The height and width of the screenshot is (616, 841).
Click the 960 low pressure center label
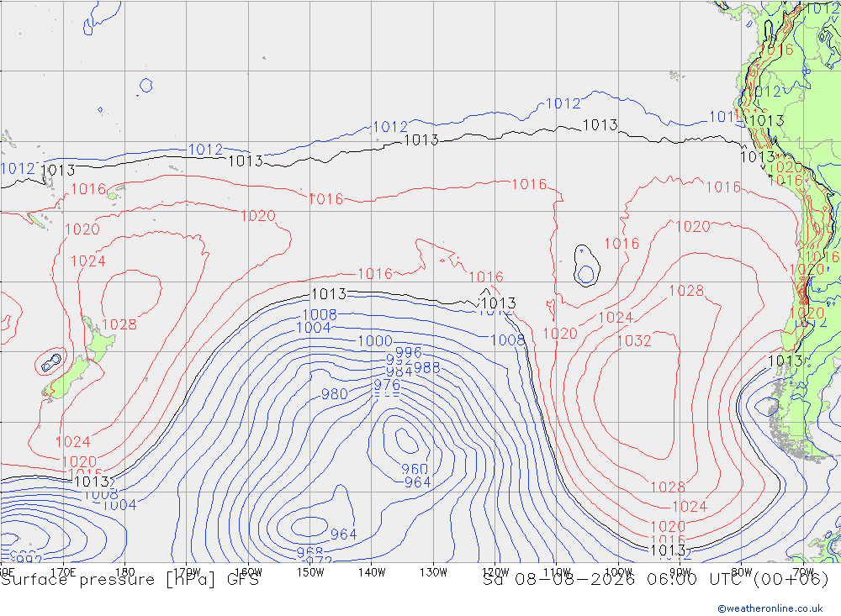[415, 470]
